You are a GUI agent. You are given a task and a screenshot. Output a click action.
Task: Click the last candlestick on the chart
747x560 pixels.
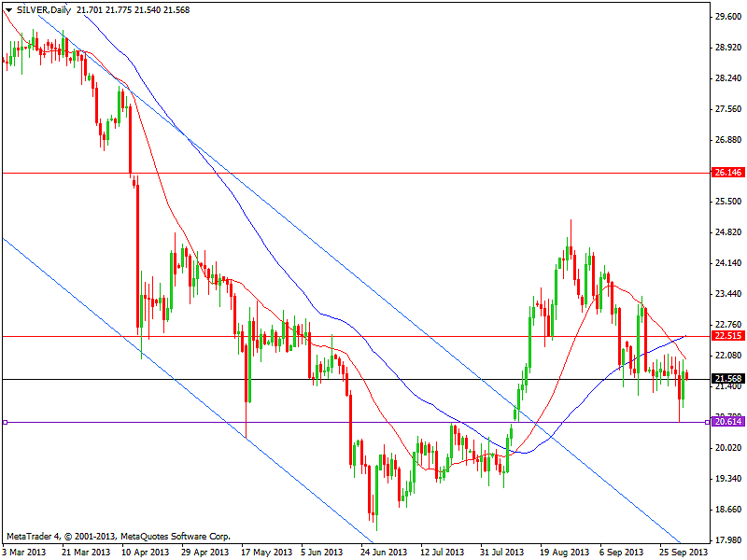(x=688, y=375)
